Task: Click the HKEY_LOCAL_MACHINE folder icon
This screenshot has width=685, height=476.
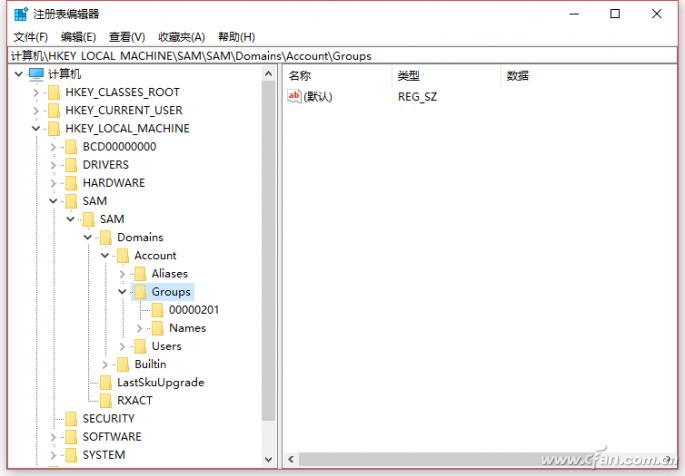Action: [x=54, y=129]
